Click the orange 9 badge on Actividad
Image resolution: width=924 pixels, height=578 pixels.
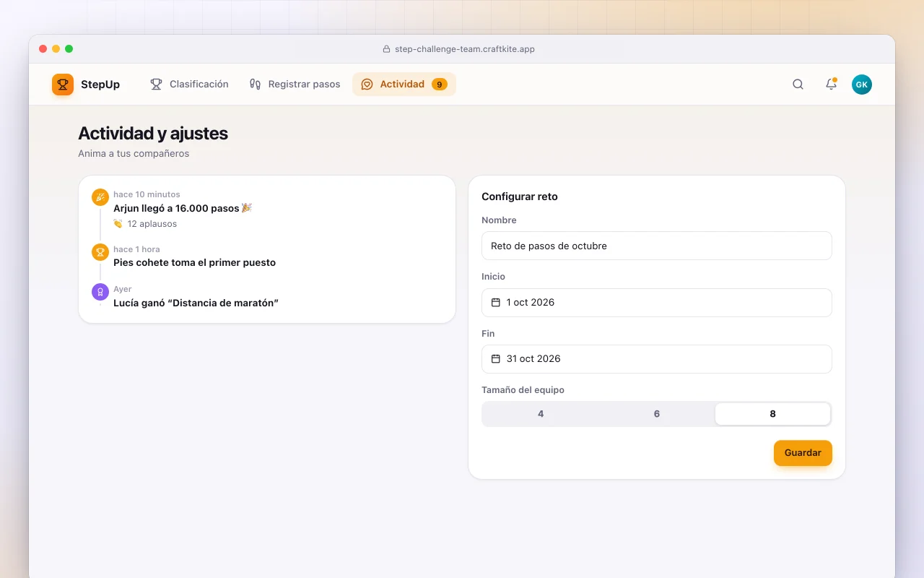440,85
